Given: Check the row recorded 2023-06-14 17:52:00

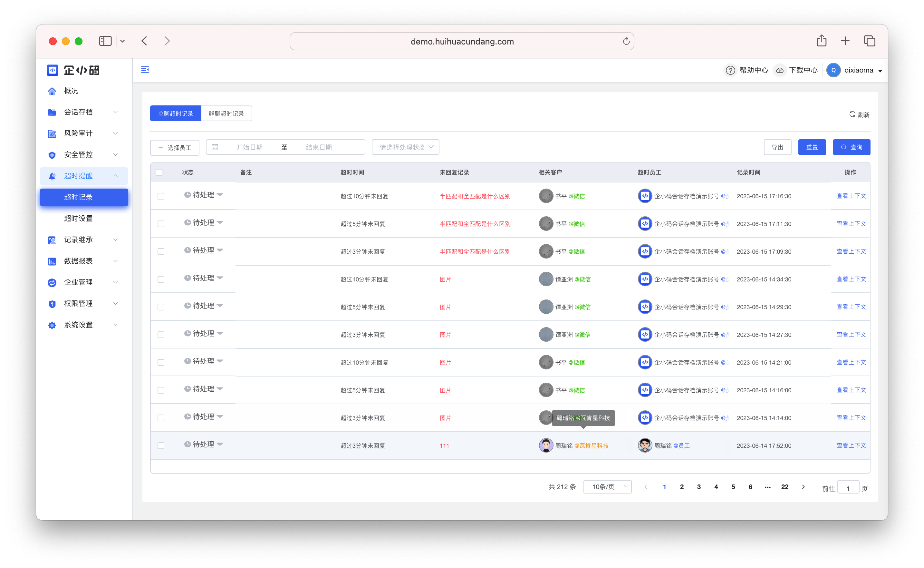Looking at the screenshot, I should click(x=161, y=446).
